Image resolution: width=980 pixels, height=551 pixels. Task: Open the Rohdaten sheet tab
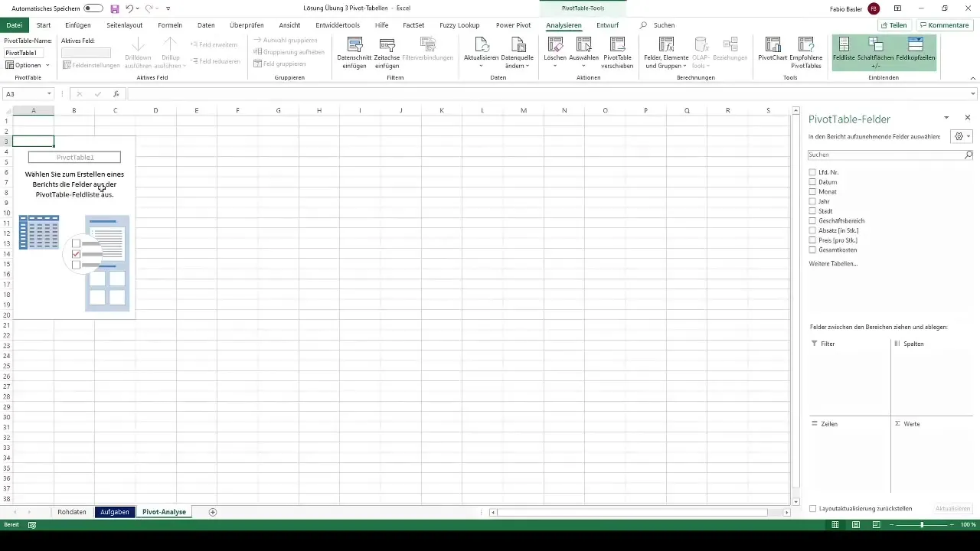click(x=72, y=512)
